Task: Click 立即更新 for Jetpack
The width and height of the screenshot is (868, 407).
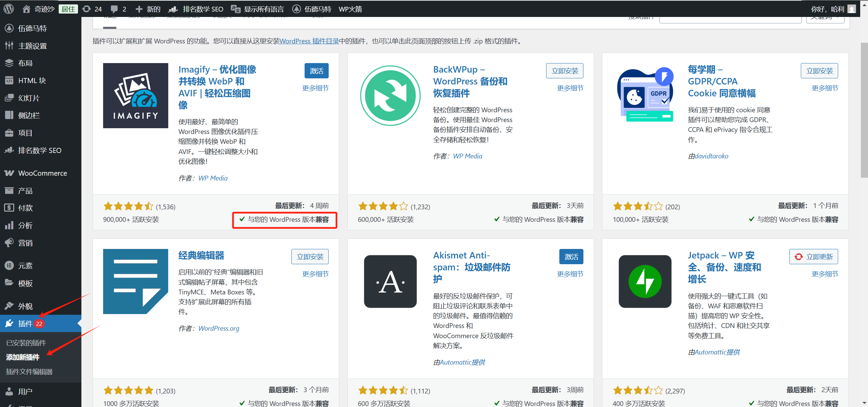Action: [813, 257]
